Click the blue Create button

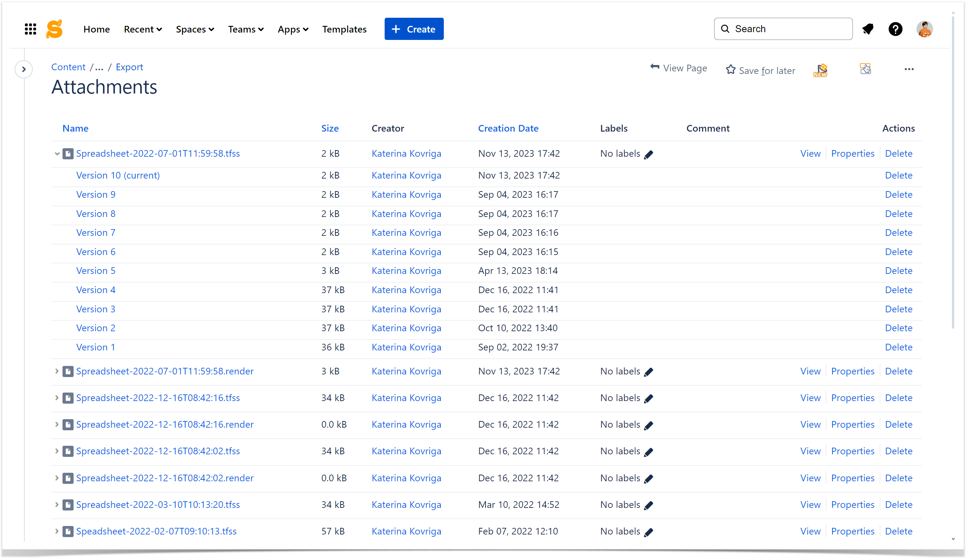(414, 29)
